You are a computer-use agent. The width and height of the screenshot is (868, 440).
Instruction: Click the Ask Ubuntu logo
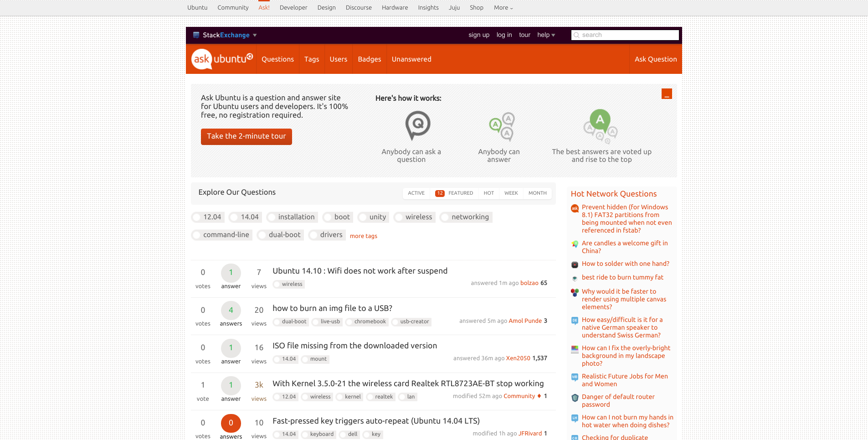(222, 59)
